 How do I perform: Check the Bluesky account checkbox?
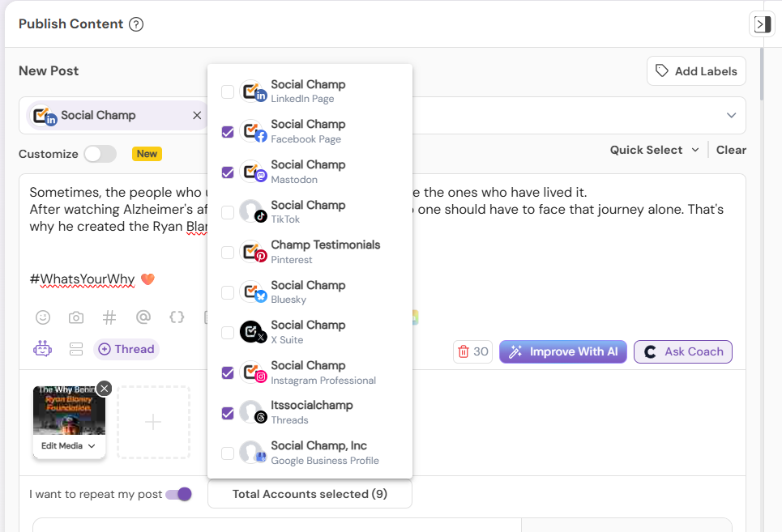pyautogui.click(x=228, y=292)
